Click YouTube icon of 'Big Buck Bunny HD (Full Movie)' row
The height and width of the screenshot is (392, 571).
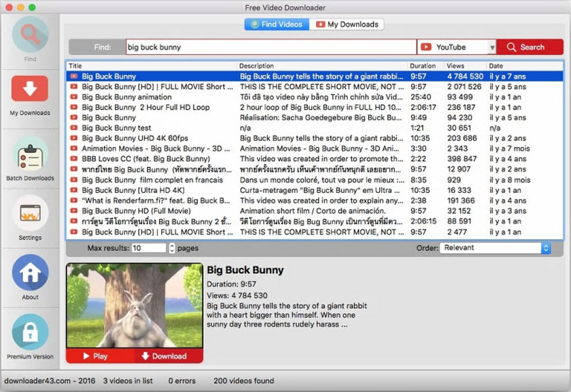pos(74,211)
